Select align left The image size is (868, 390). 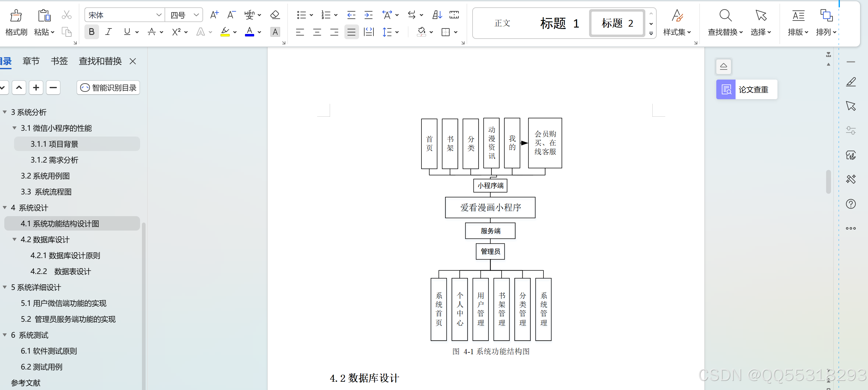tap(300, 32)
